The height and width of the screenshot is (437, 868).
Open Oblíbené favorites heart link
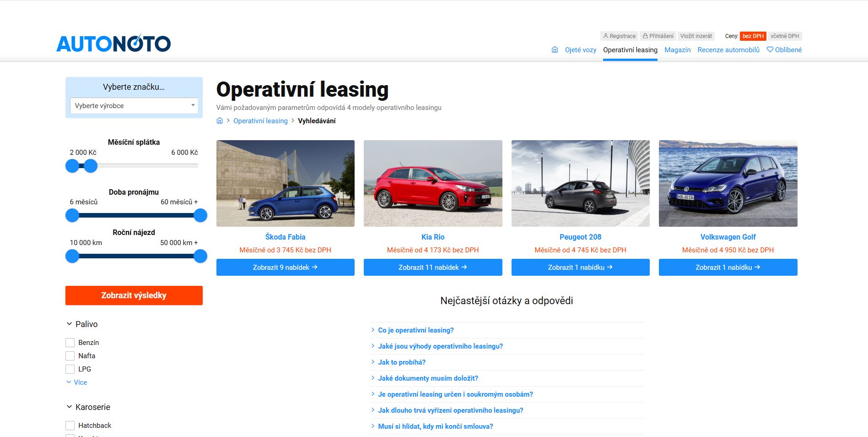784,49
